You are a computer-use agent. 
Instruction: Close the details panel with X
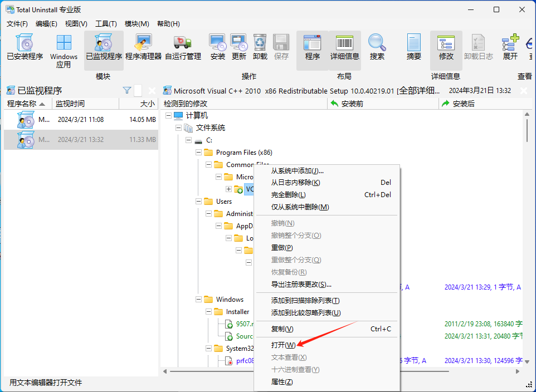point(523,91)
